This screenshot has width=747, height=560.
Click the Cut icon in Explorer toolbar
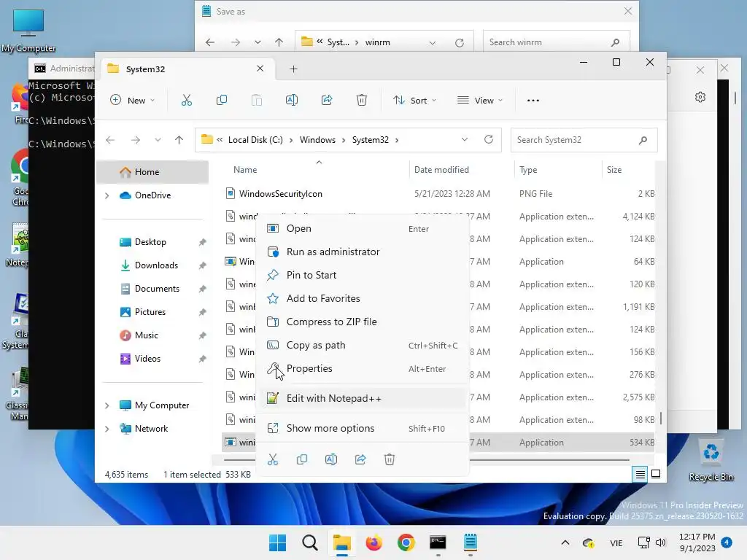[x=186, y=101]
